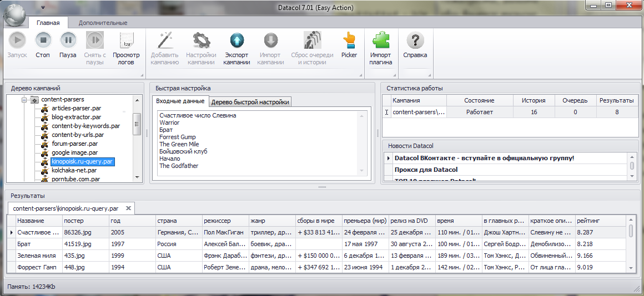The image size is (644, 296).
Task: Launch the Picker tool
Action: click(x=349, y=40)
